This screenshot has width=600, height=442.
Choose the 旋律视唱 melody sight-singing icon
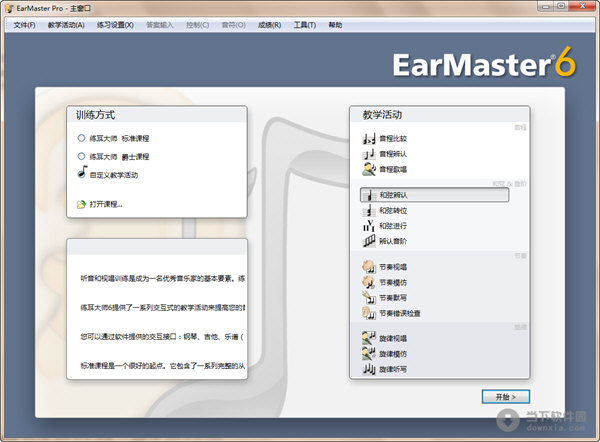(369, 338)
